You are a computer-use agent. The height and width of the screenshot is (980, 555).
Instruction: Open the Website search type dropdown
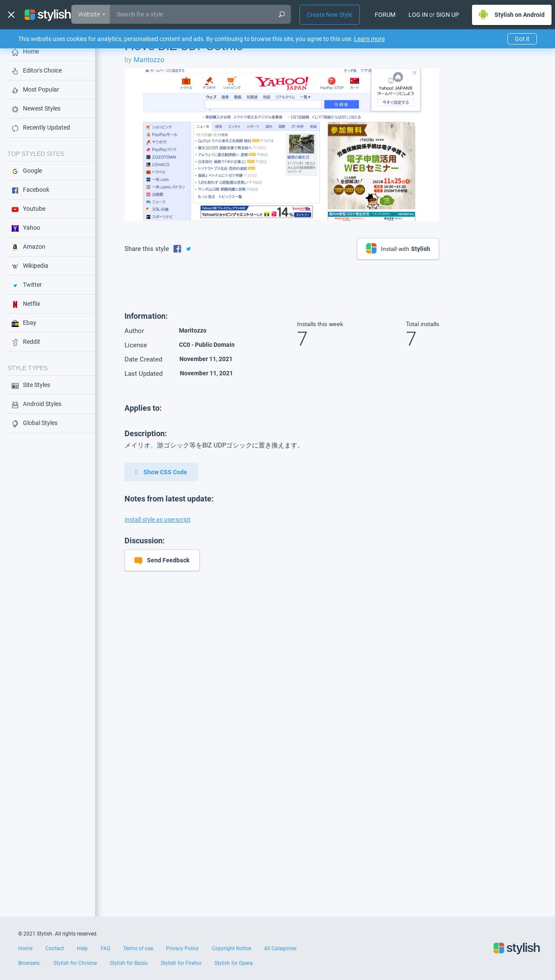tap(91, 14)
